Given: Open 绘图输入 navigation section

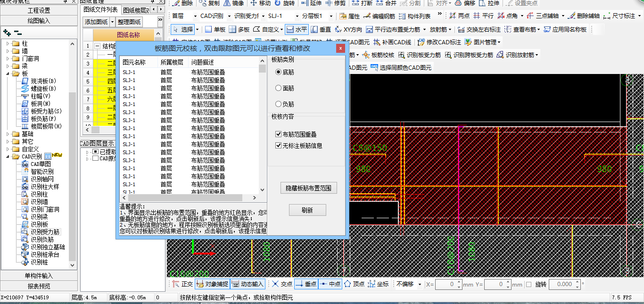Looking at the screenshot, I should point(39,21).
